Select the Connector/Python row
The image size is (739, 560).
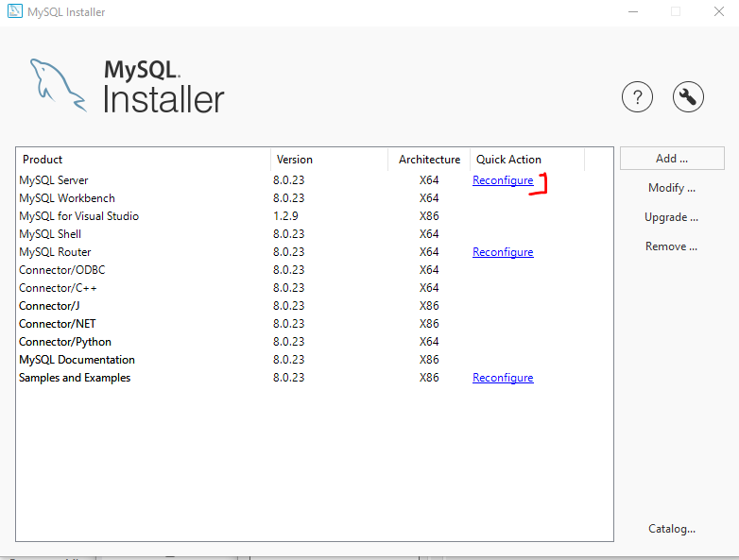[65, 342]
